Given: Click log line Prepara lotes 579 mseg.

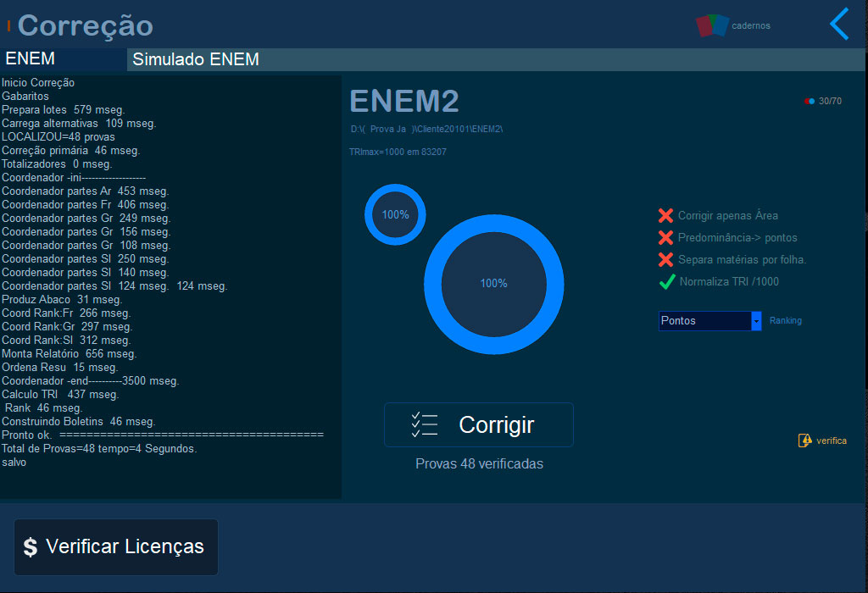Looking at the screenshot, I should tap(63, 109).
